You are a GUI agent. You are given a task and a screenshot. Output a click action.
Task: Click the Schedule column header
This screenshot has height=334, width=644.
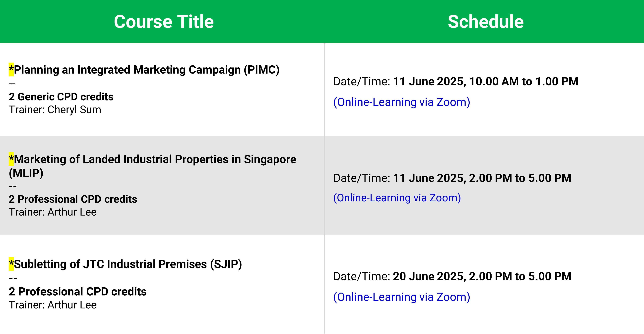click(x=486, y=21)
